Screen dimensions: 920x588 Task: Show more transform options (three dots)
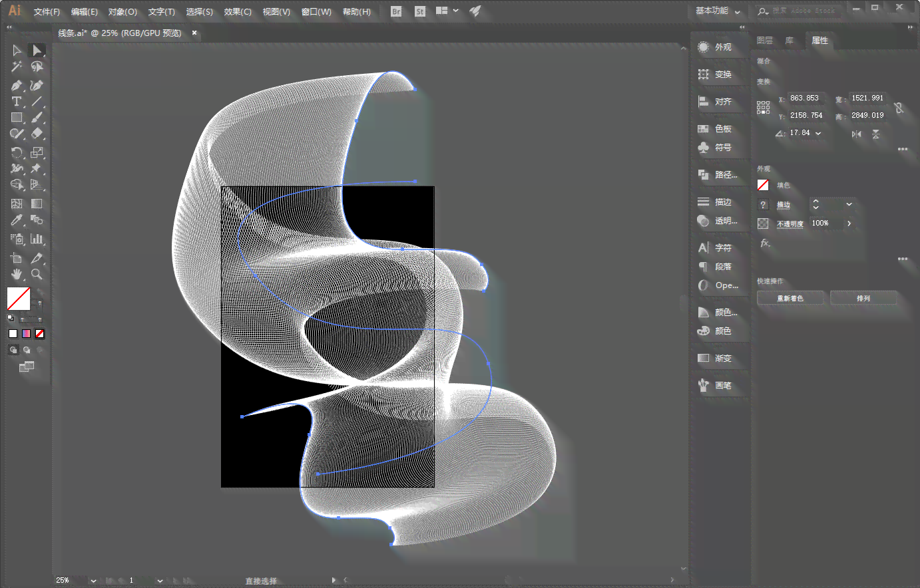[x=902, y=149]
